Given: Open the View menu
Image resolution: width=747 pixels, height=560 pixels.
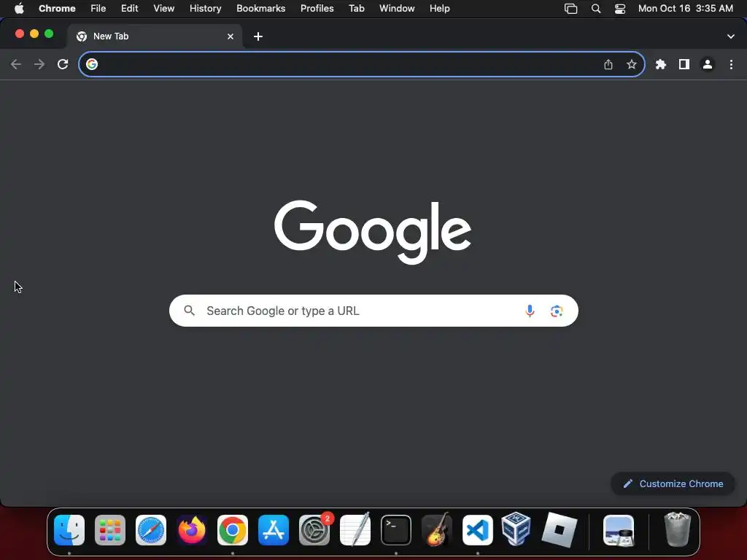Looking at the screenshot, I should click(164, 9).
